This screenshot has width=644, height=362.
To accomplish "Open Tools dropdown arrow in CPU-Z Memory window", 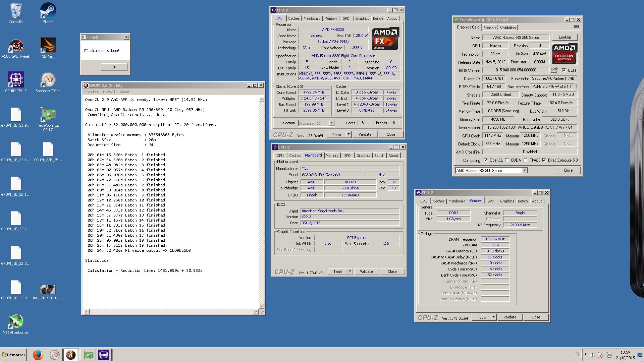I will pyautogui.click(x=493, y=317).
